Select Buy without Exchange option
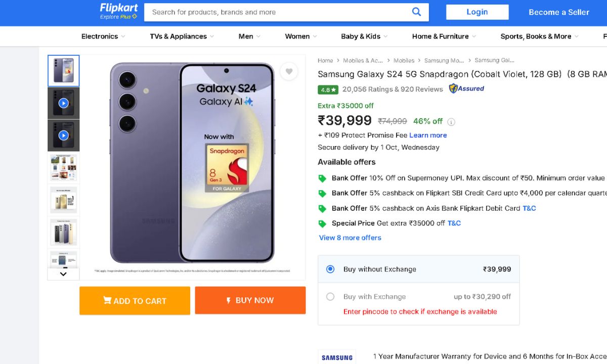This screenshot has height=364, width=607. point(330,269)
